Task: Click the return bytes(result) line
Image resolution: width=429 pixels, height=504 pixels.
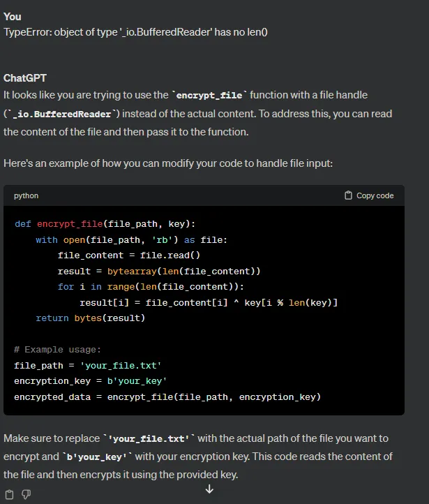Action: coord(90,318)
